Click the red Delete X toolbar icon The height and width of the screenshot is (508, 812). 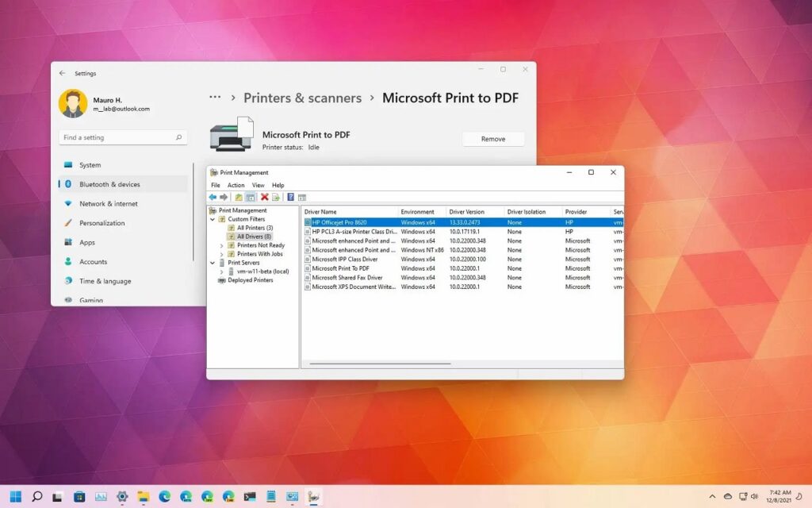click(x=265, y=197)
